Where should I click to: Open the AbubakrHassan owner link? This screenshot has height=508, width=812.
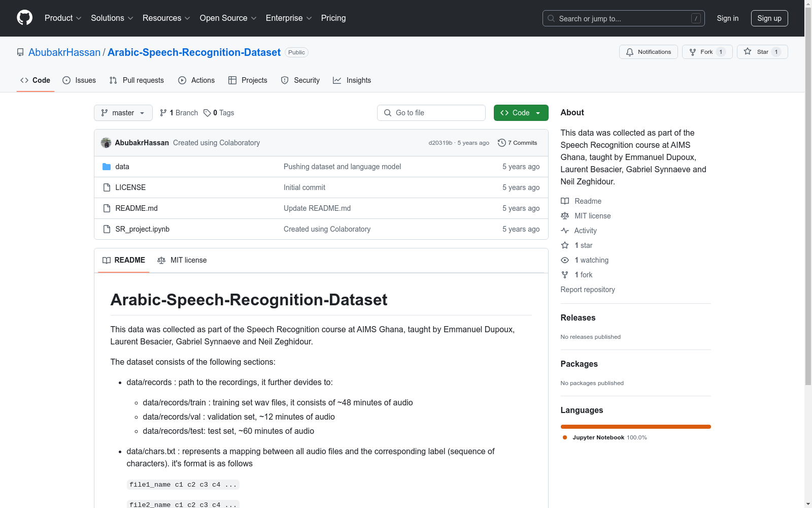pos(64,52)
